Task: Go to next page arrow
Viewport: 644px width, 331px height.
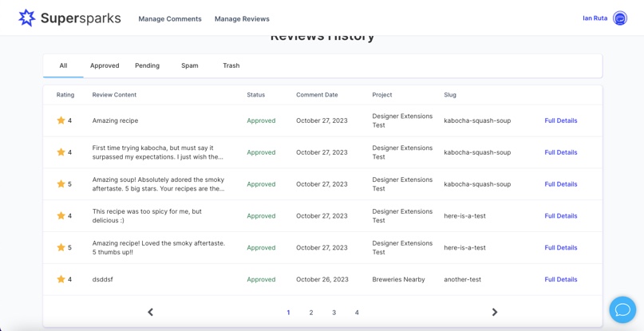Action: pyautogui.click(x=495, y=313)
